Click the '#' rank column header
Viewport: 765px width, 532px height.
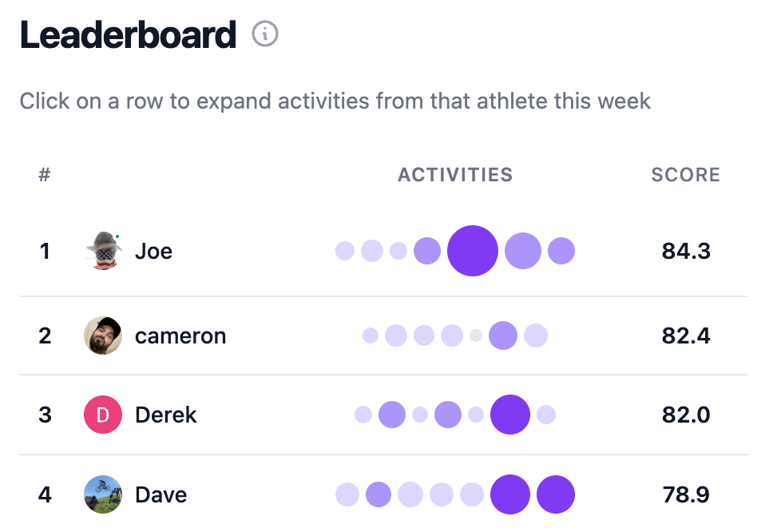click(x=44, y=174)
